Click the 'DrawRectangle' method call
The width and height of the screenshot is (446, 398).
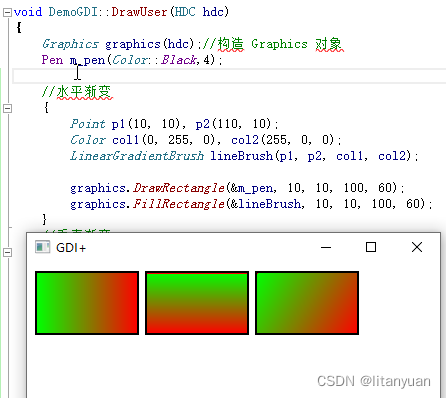179,188
